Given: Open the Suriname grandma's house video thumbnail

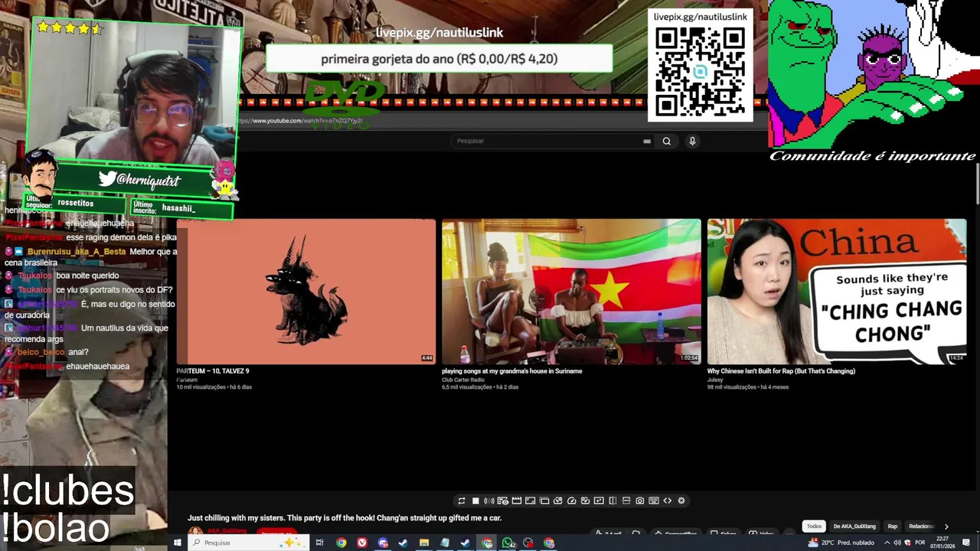Looking at the screenshot, I should [x=571, y=292].
